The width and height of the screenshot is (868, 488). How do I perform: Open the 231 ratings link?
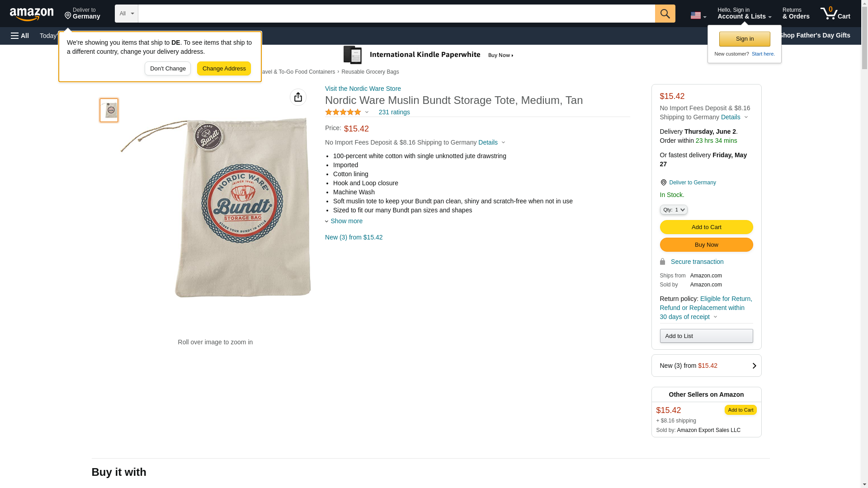click(394, 112)
